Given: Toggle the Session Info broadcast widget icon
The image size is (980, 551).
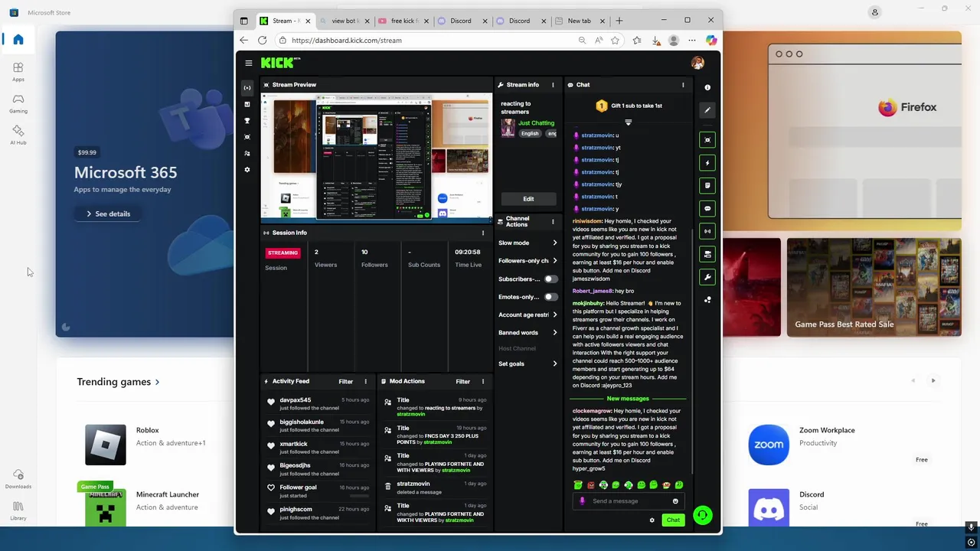Looking at the screenshot, I should tap(707, 231).
